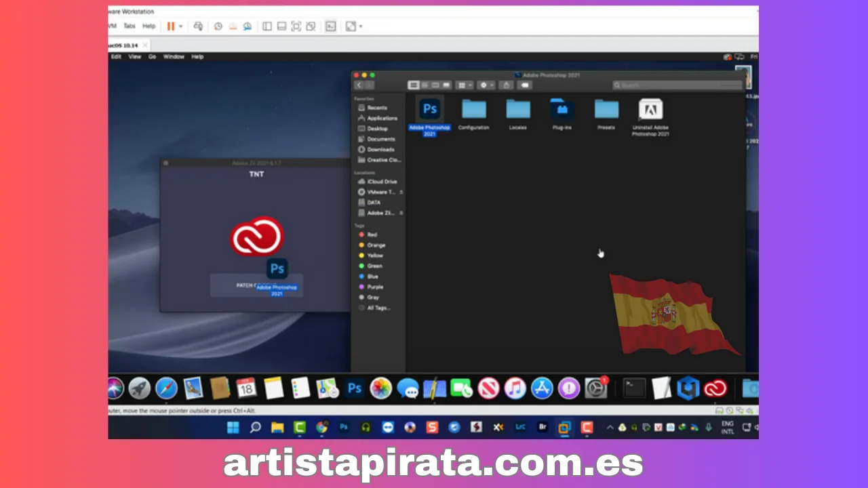Viewport: 868px width, 488px height.
Task: Click VMware manage snapshots icon
Action: 248,26
